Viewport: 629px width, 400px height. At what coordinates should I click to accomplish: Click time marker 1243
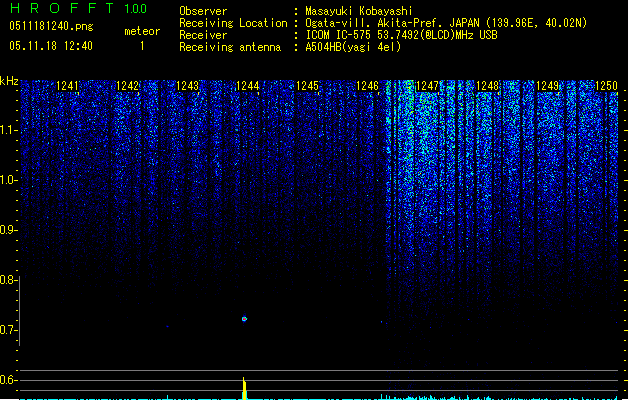187,86
